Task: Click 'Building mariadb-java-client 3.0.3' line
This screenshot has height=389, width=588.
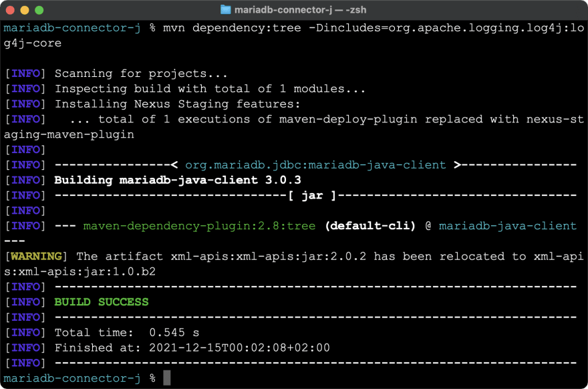Action: (177, 180)
